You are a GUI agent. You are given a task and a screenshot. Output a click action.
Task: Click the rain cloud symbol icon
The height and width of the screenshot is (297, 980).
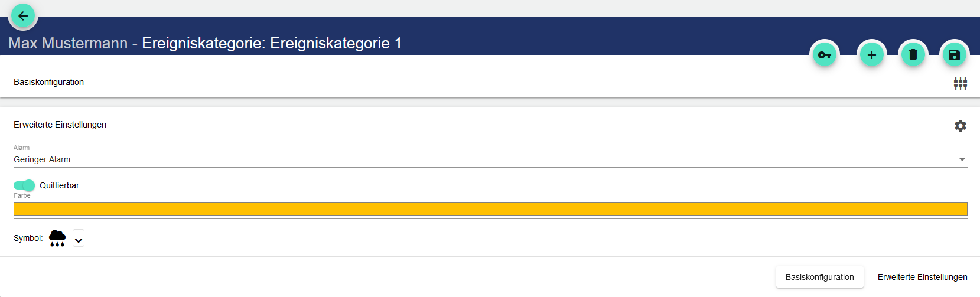coord(57,238)
